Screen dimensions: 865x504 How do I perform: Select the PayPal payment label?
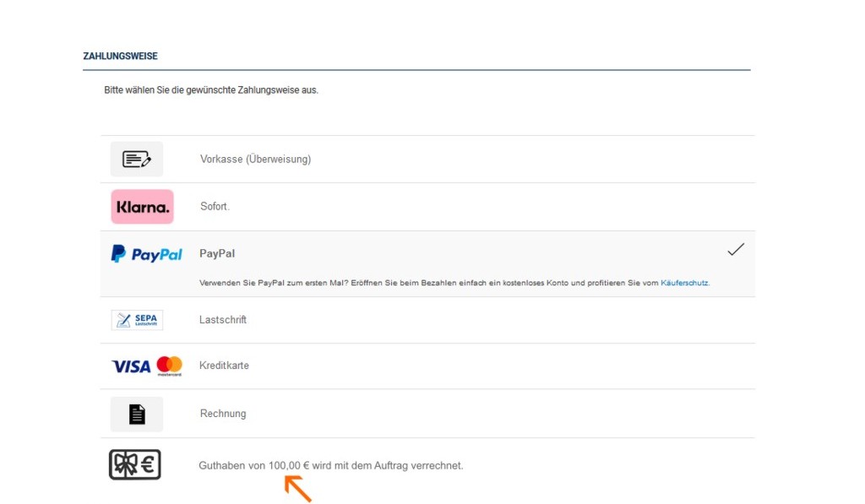coord(217,253)
